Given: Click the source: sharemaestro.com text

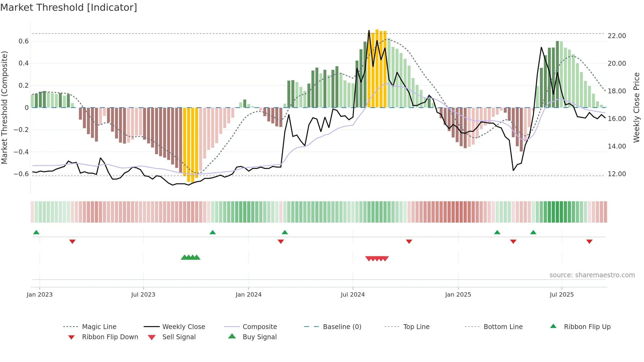Looking at the screenshot, I should point(592,275).
